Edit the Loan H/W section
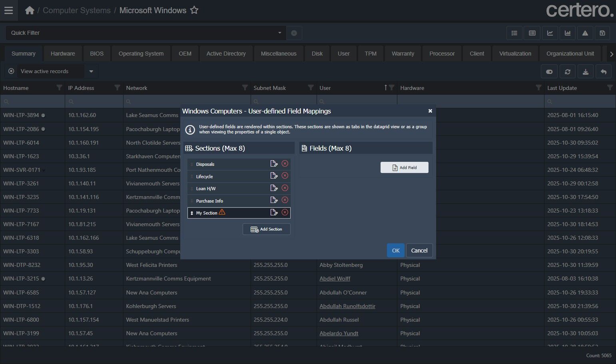The height and width of the screenshot is (364, 616). point(274,188)
